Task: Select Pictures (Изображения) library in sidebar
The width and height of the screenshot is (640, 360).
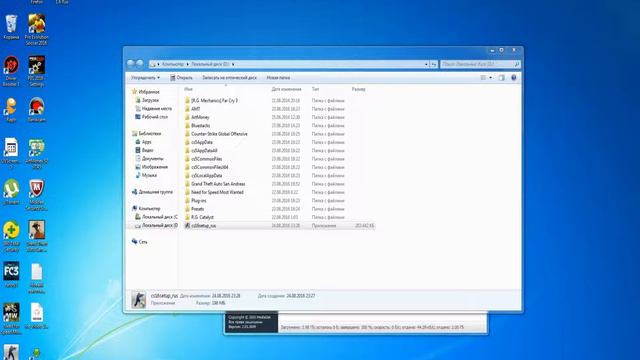Action: click(155, 167)
